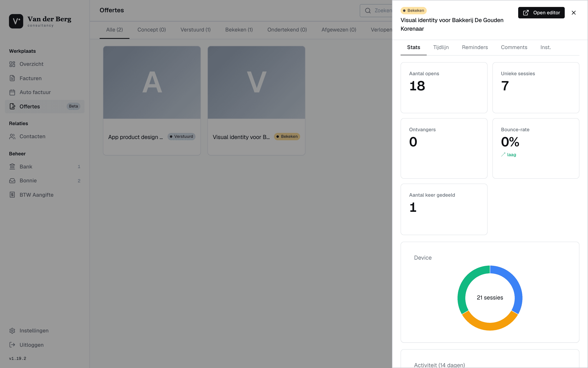Viewport: 588px width, 368px height.
Task: Click the Bonnie count badge 2
Action: (79, 181)
